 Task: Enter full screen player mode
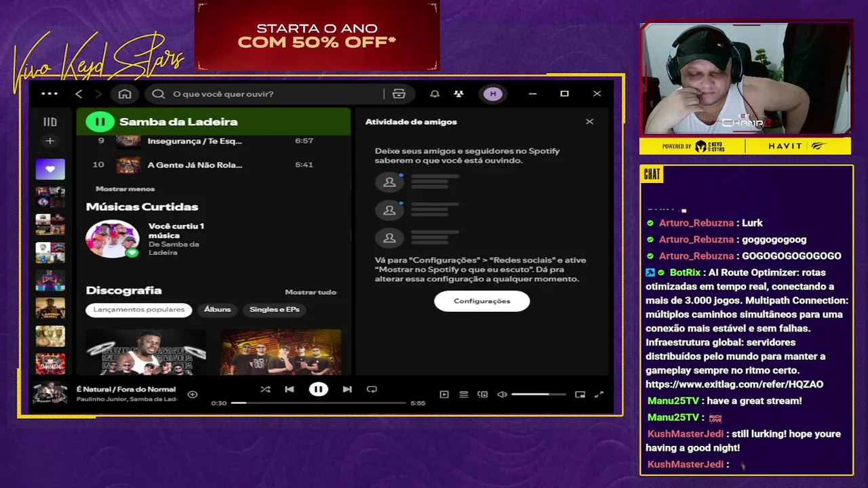click(x=599, y=394)
